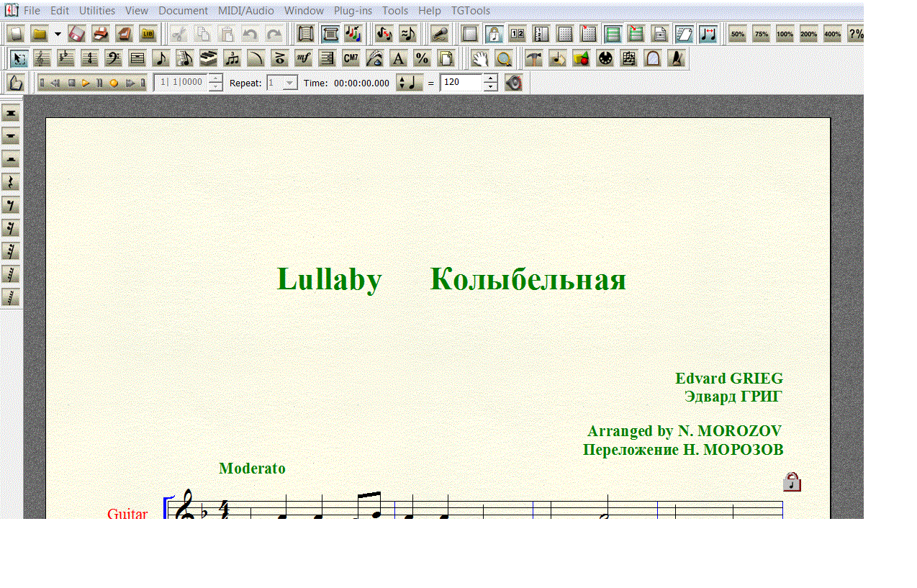Select the Zoom magnifier tool
Screen dimensions: 917x588
coord(504,58)
